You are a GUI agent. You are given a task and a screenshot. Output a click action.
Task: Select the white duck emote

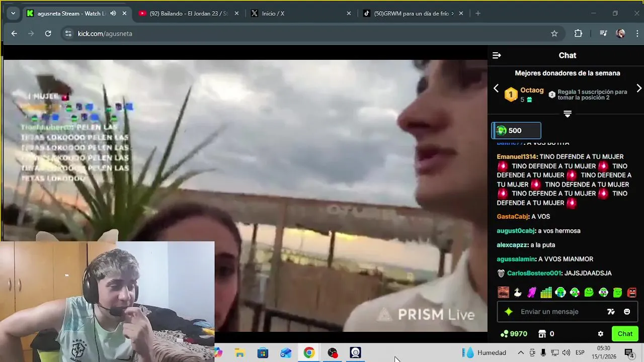(517, 292)
